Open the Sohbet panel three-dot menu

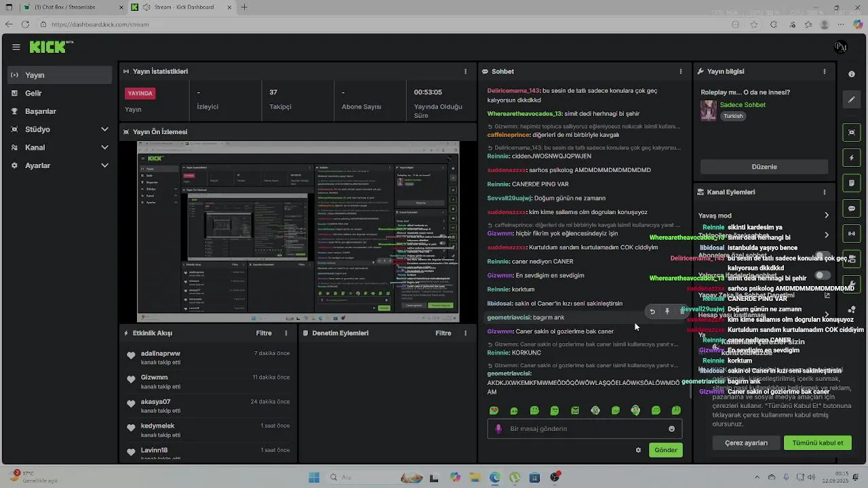[681, 71]
